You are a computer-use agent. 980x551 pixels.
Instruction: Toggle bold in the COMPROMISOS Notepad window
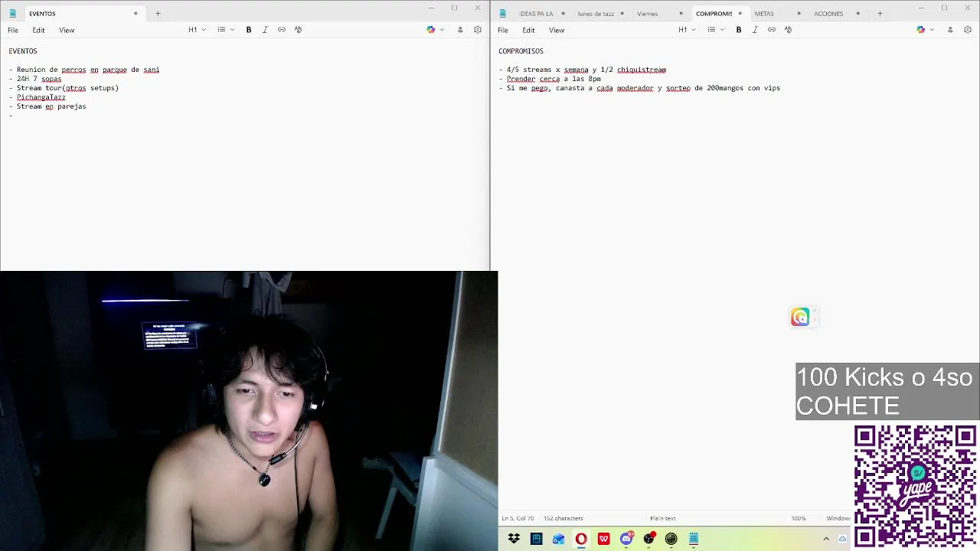click(738, 30)
